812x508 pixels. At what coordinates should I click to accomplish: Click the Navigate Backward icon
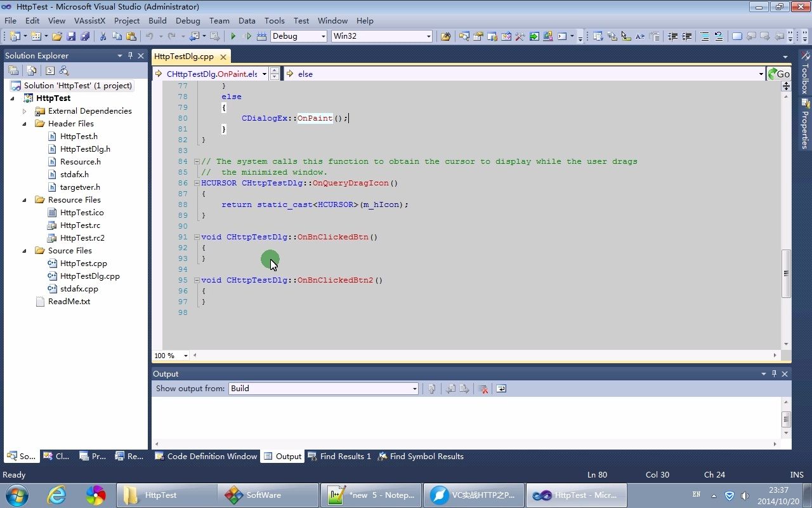[x=194, y=36]
